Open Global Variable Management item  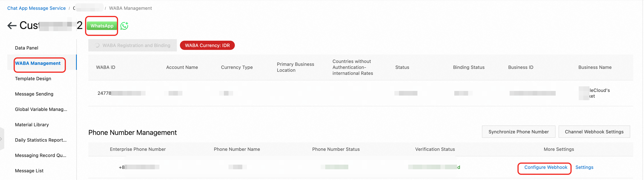(41, 109)
